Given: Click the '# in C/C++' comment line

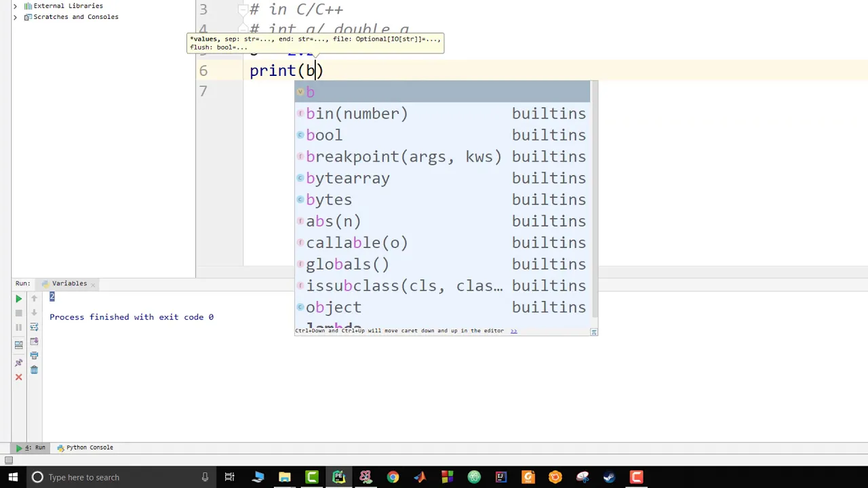Looking at the screenshot, I should click(296, 9).
